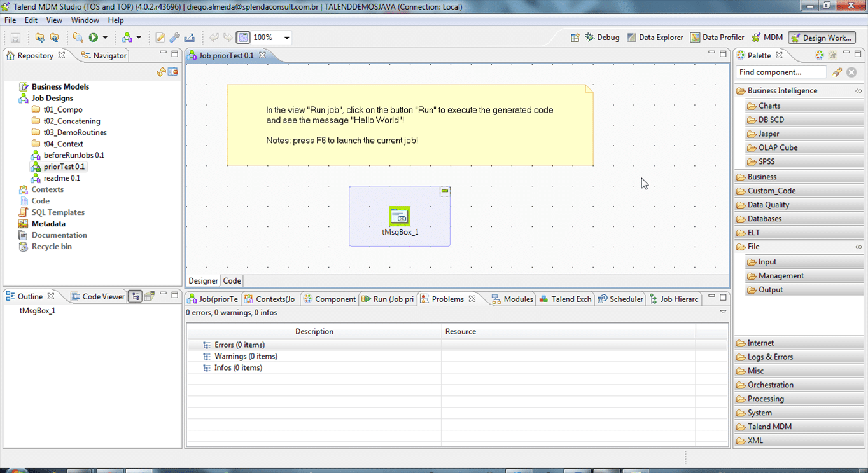Click the Open Perspective icon beside Debug
The width and height of the screenshot is (868, 473).
pos(575,38)
